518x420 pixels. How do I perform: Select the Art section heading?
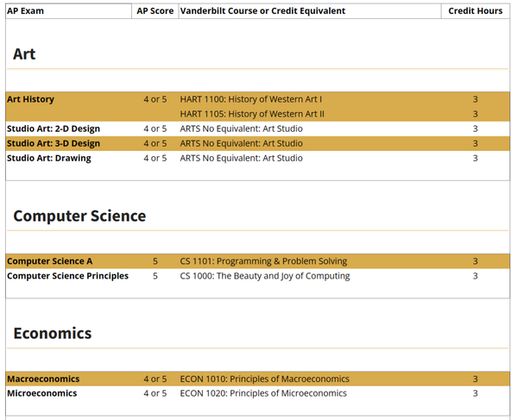pos(24,54)
